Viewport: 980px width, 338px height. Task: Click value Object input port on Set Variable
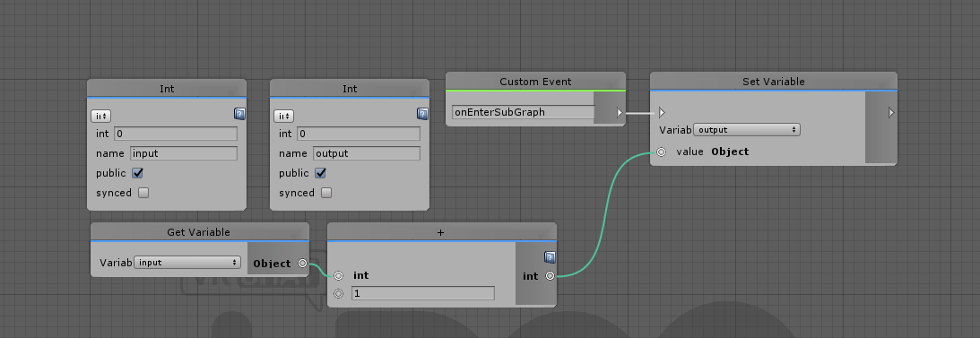(661, 152)
